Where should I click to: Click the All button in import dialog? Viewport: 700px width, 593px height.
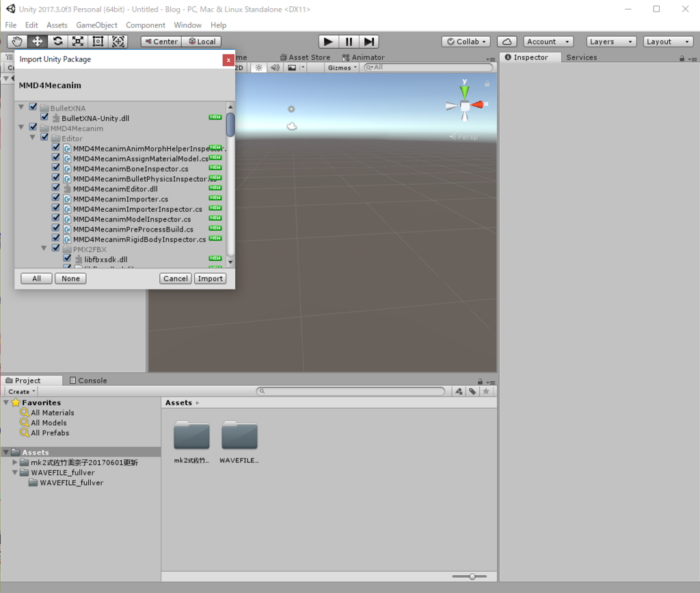(36, 279)
